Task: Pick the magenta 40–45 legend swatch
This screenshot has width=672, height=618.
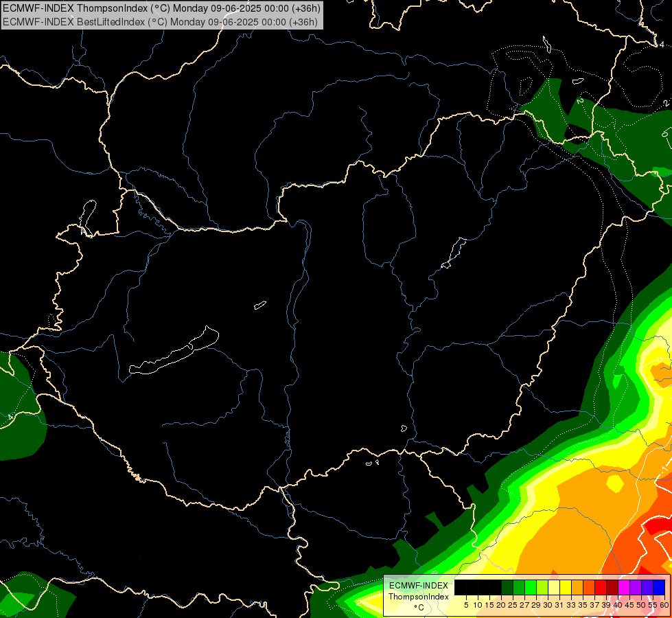Action: (624, 587)
